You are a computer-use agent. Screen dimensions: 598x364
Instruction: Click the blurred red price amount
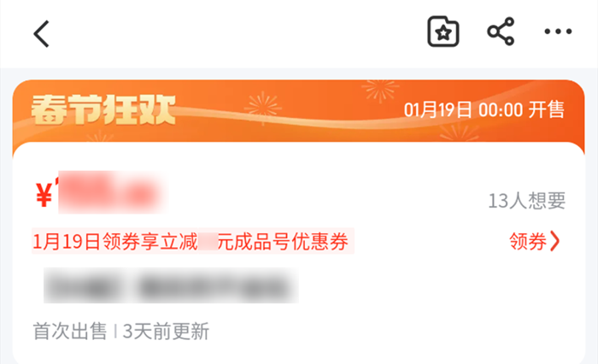(109, 192)
